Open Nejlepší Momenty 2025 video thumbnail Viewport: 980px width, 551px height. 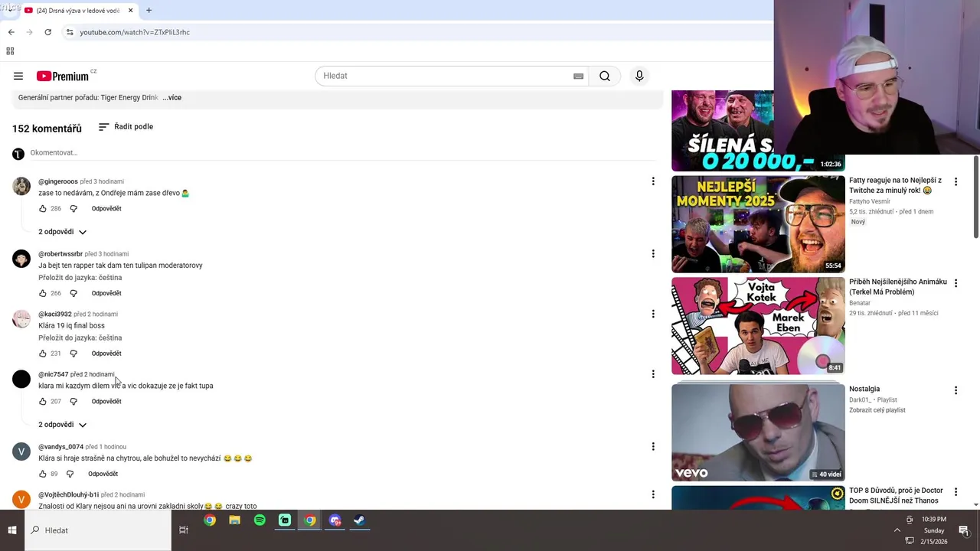(758, 224)
